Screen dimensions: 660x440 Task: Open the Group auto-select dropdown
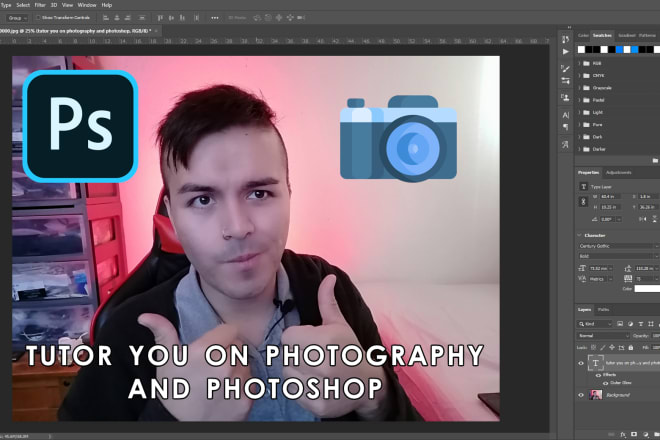click(x=17, y=18)
